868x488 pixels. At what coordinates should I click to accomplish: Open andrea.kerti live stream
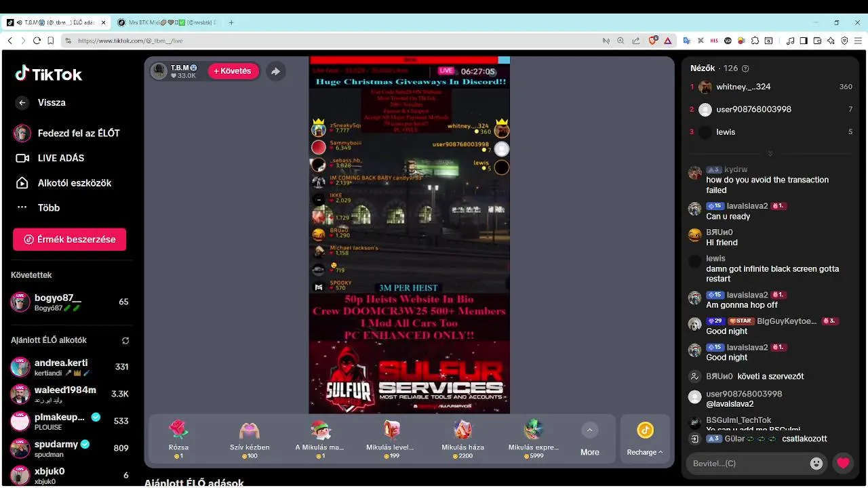click(69, 367)
